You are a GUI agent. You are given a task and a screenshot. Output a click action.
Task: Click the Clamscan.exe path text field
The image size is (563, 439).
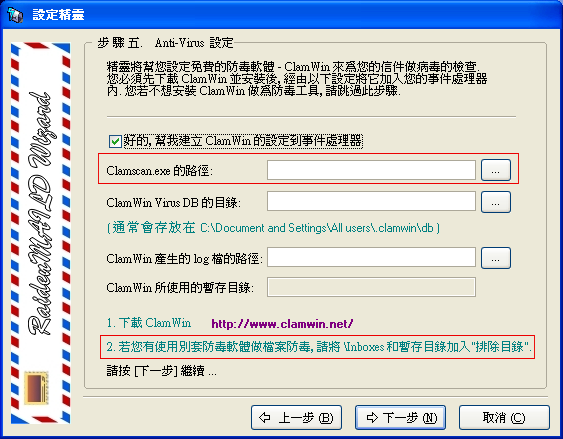(x=371, y=170)
